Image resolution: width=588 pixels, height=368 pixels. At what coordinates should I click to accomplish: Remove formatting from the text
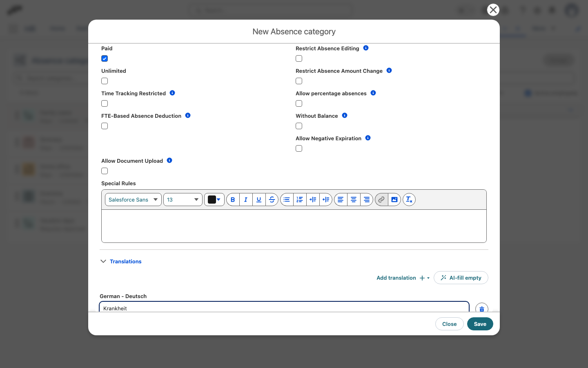409,200
